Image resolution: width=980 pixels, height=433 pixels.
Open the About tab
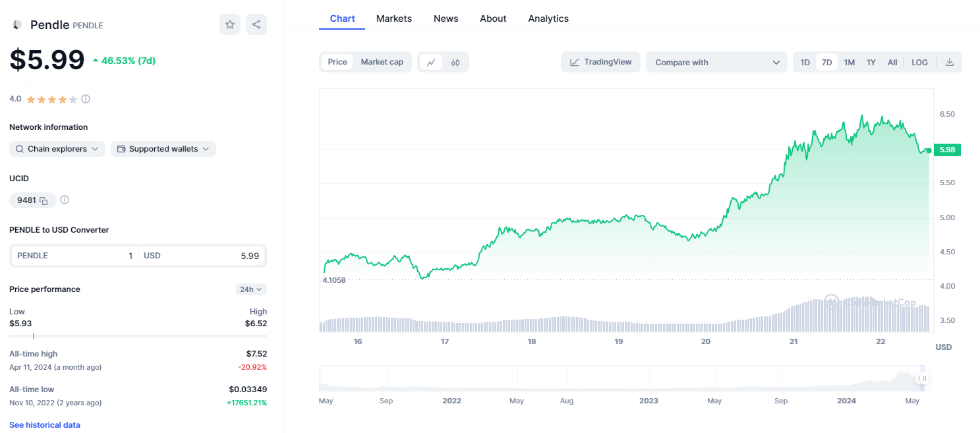coord(493,18)
